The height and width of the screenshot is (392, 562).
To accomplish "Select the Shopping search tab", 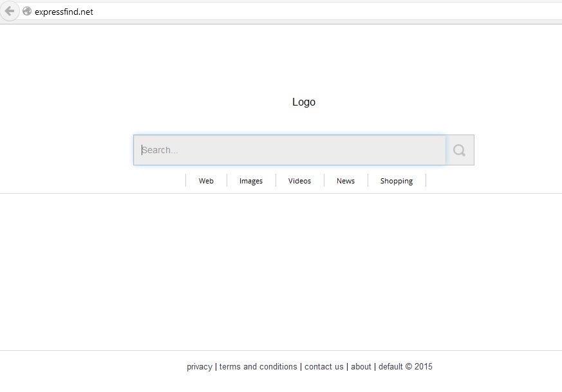I will tap(397, 181).
